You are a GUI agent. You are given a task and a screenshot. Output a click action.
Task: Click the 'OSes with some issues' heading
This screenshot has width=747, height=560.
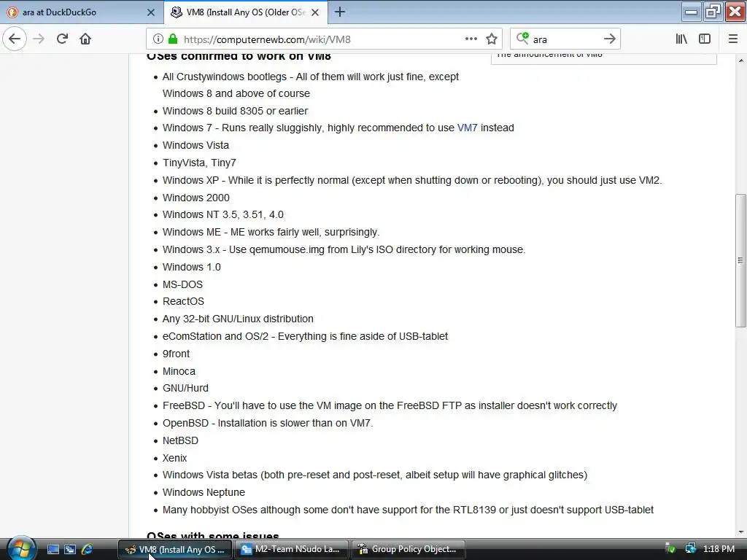coord(213,535)
